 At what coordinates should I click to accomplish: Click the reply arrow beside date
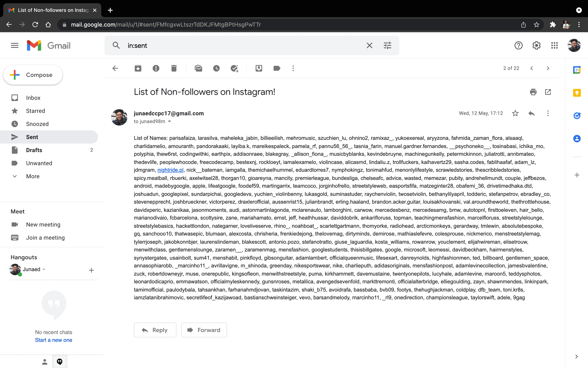click(x=531, y=113)
